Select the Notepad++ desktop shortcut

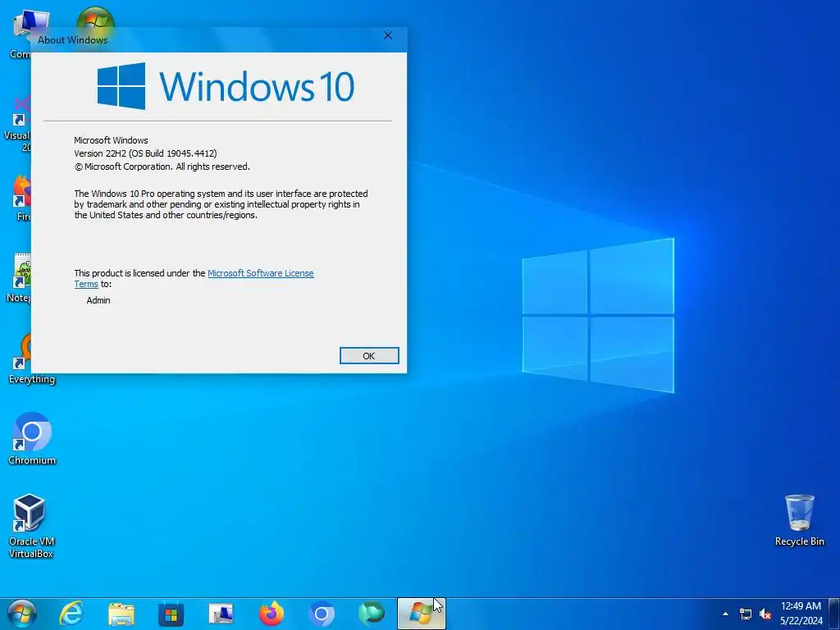19,277
